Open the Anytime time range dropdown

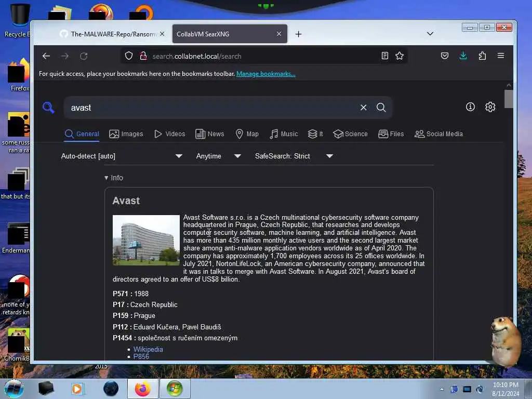219,156
